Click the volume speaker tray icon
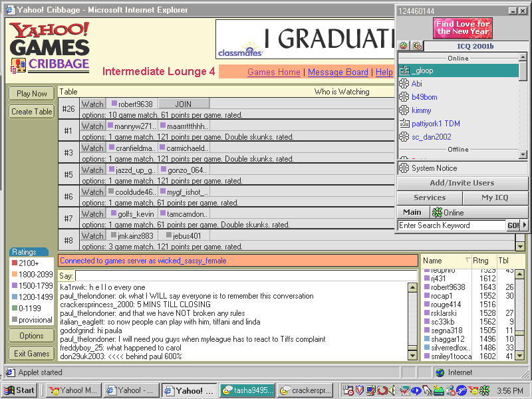Viewport: 532px width, 399px height. 392,390
